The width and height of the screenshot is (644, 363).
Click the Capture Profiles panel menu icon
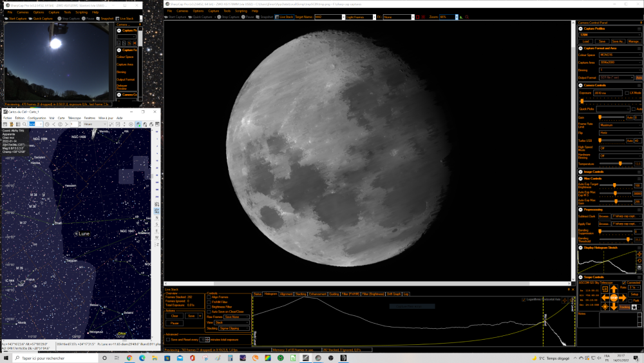639,29
